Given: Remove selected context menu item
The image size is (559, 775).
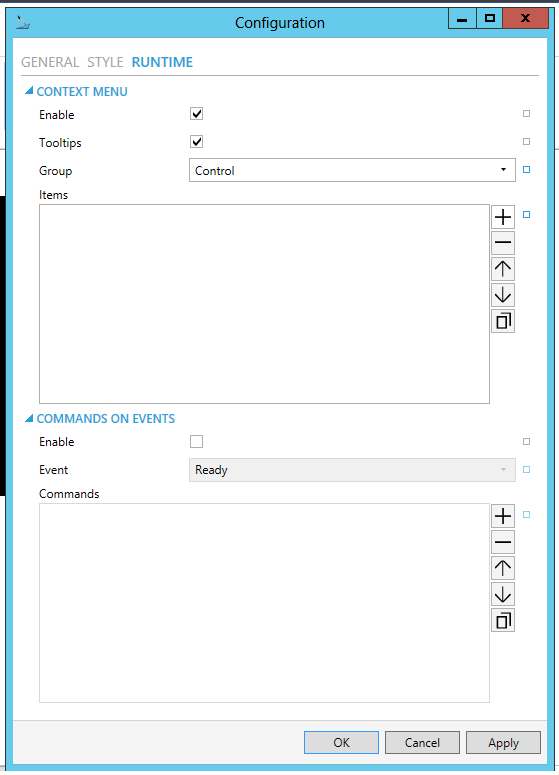Looking at the screenshot, I should (503, 243).
